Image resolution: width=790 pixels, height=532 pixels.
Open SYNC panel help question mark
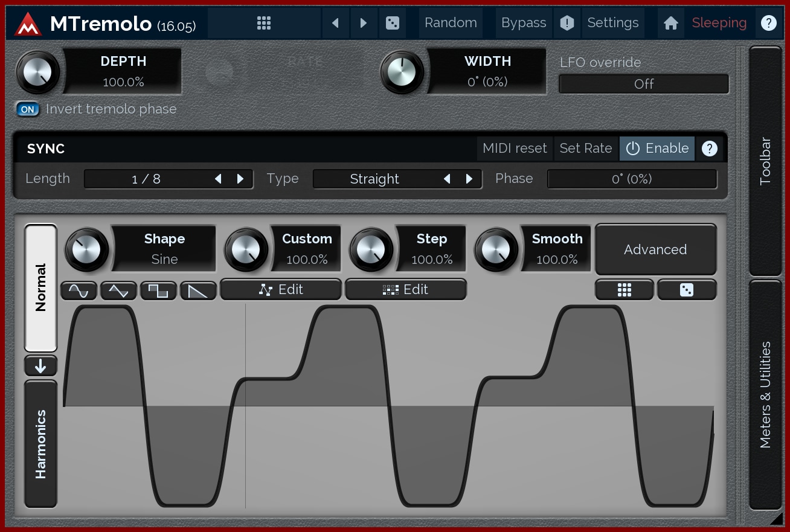[x=710, y=149]
